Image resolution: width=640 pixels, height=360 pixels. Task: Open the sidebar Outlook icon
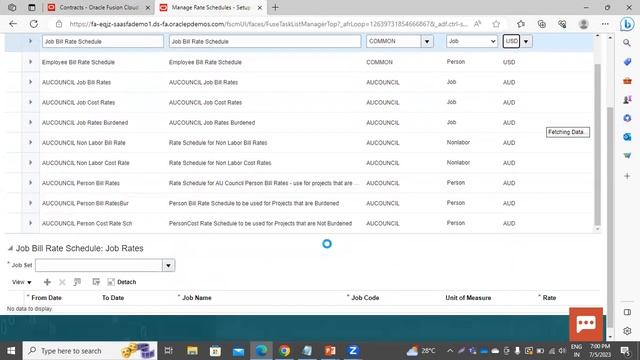[x=627, y=136]
